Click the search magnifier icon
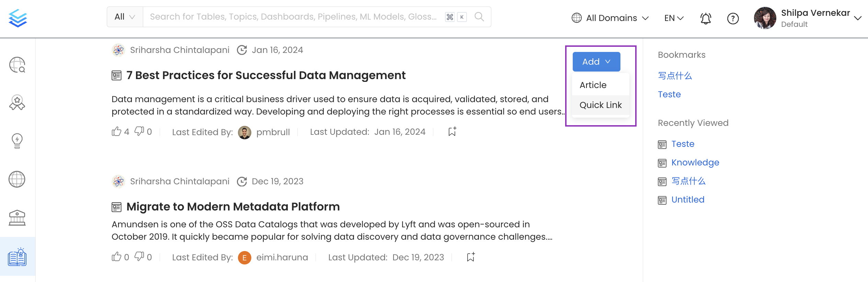 (x=479, y=17)
